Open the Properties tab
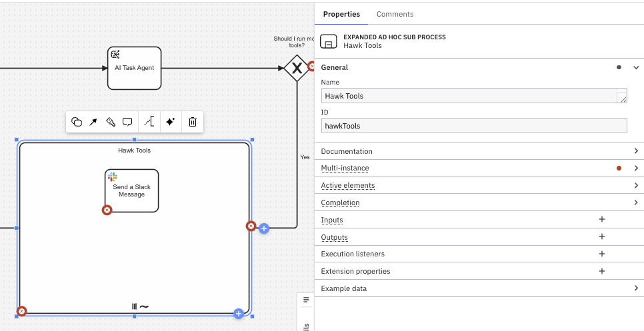This screenshot has height=331, width=644. (x=341, y=14)
